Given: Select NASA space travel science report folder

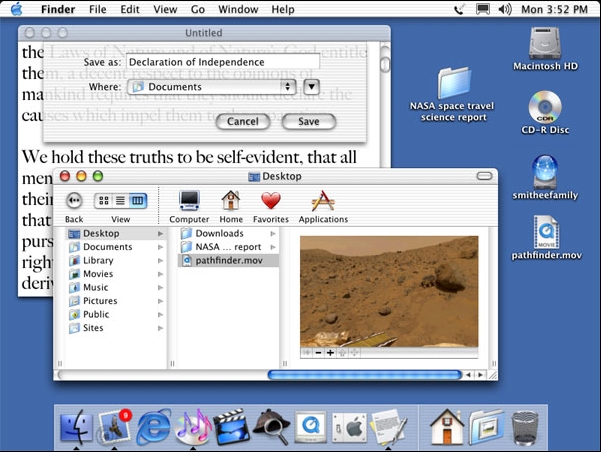Looking at the screenshot, I should (453, 94).
